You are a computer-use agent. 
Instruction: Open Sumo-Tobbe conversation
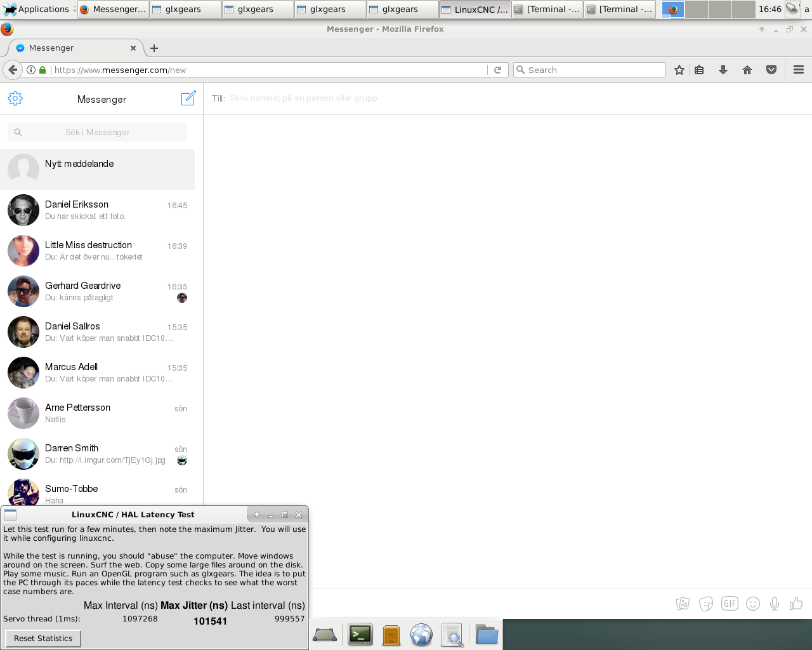point(98,490)
